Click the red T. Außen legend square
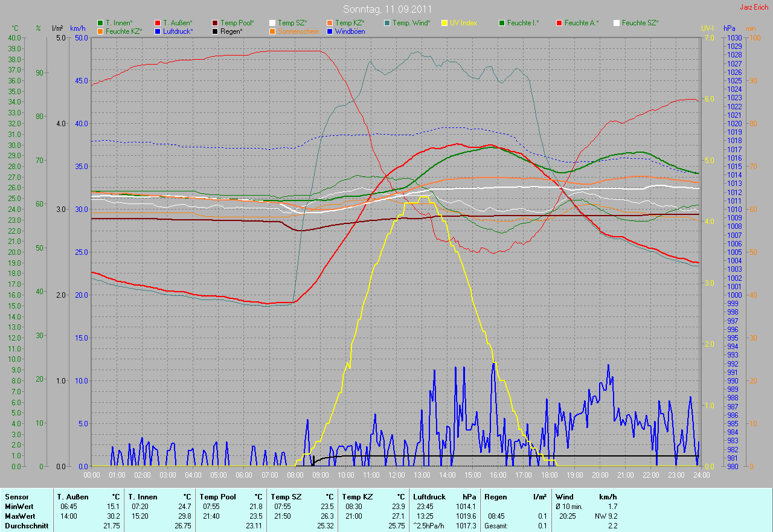Image resolution: width=773 pixels, height=532 pixels. 158,23
